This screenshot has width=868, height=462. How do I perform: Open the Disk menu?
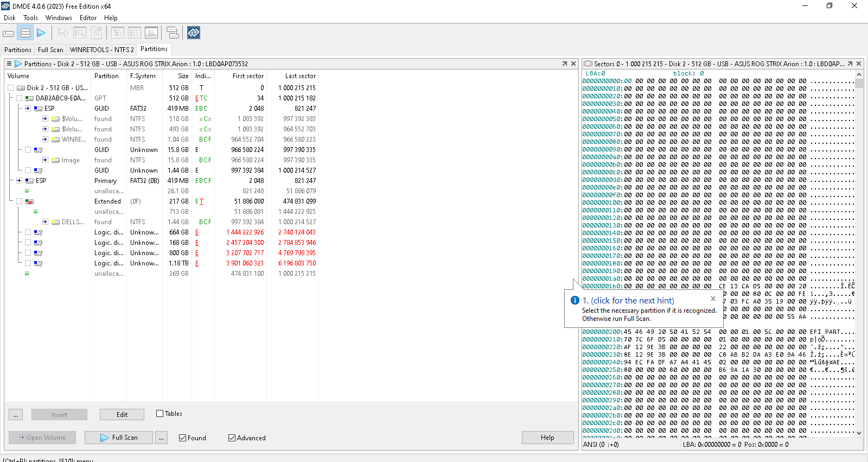click(x=10, y=18)
